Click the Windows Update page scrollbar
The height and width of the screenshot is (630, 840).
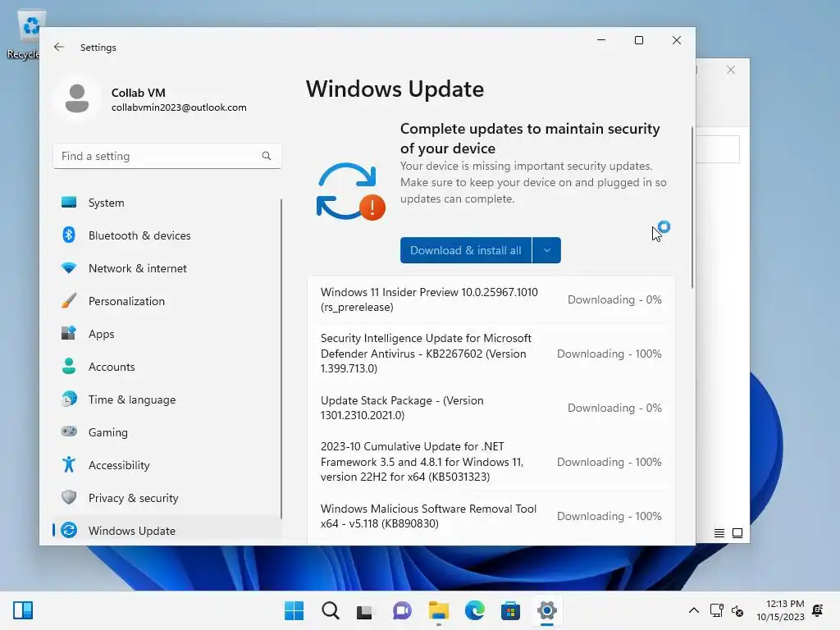pyautogui.click(x=692, y=208)
